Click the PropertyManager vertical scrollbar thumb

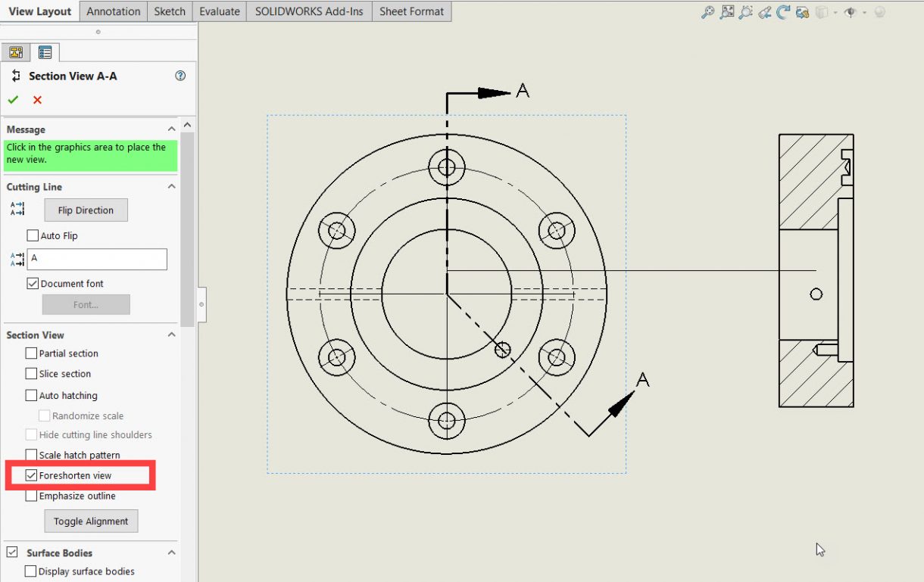click(x=188, y=229)
